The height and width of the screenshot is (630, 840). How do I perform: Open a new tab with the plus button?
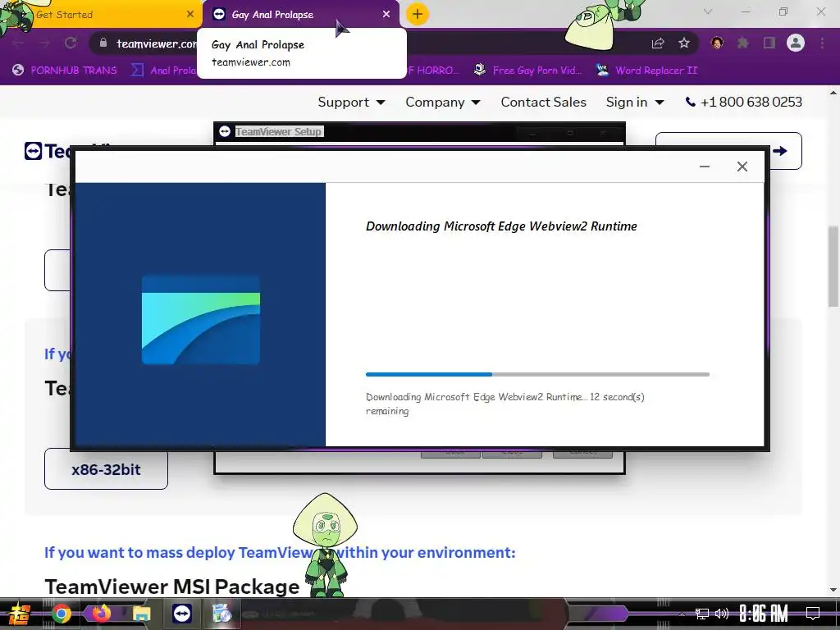[x=418, y=15]
